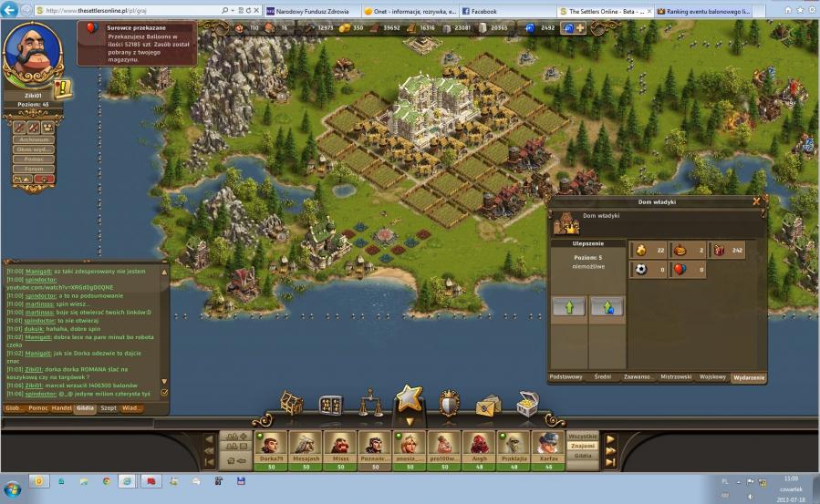Select the Gildia friends filter

(x=583, y=457)
